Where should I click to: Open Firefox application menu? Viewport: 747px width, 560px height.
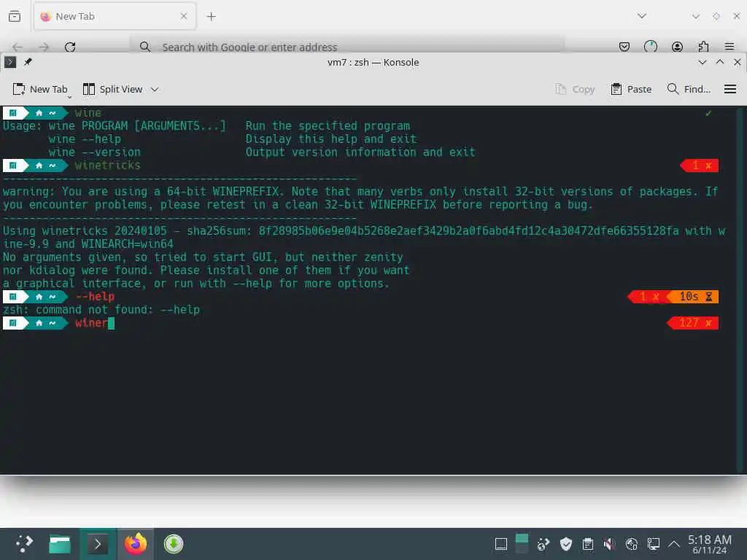(729, 46)
